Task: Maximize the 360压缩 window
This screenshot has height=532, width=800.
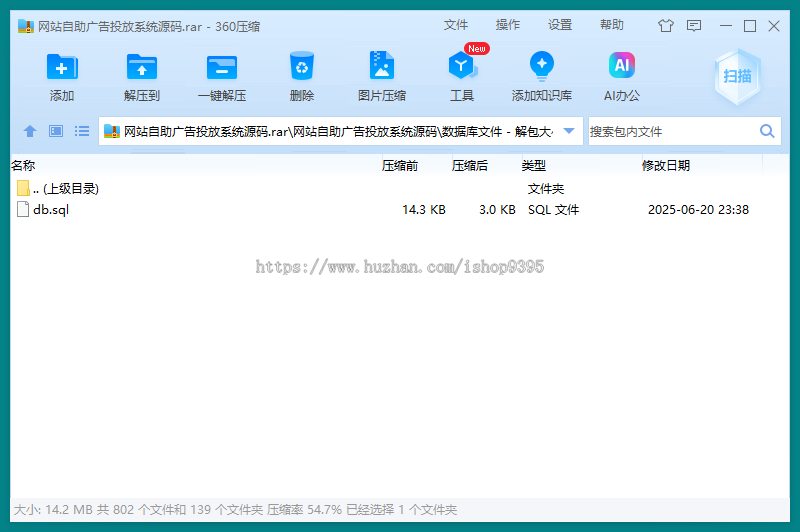Action: click(749, 26)
